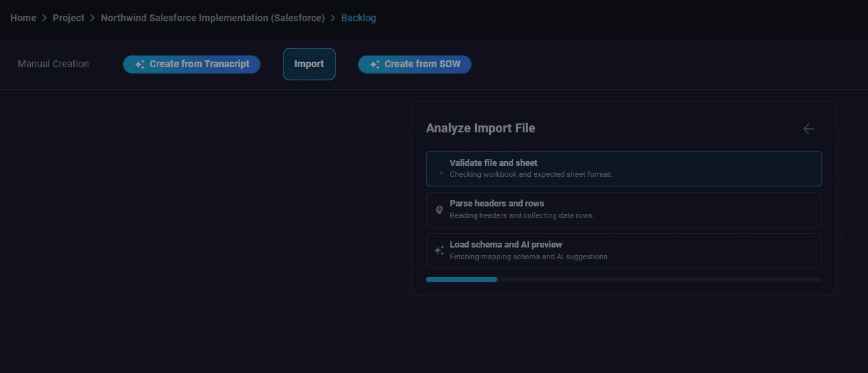Click the Backlog breadcrumb
The height and width of the screenshot is (373, 868).
[358, 18]
